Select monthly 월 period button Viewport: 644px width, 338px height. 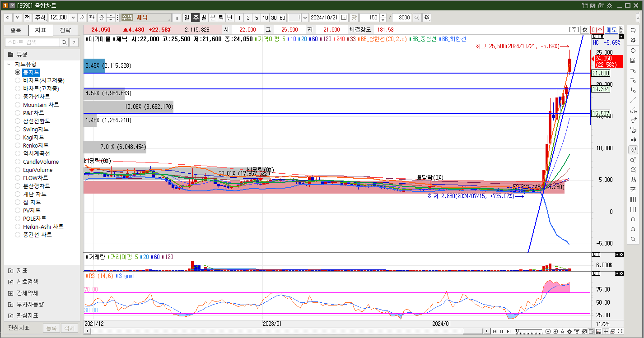pos(204,18)
